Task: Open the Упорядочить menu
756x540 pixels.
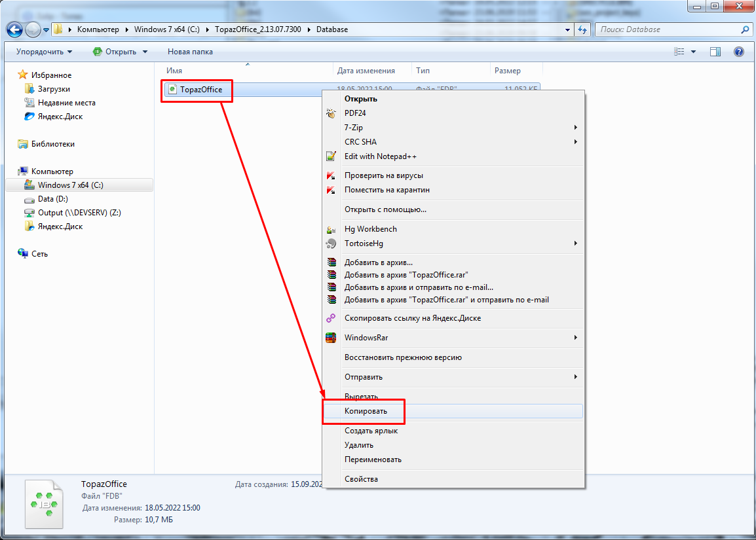Action: 44,52
